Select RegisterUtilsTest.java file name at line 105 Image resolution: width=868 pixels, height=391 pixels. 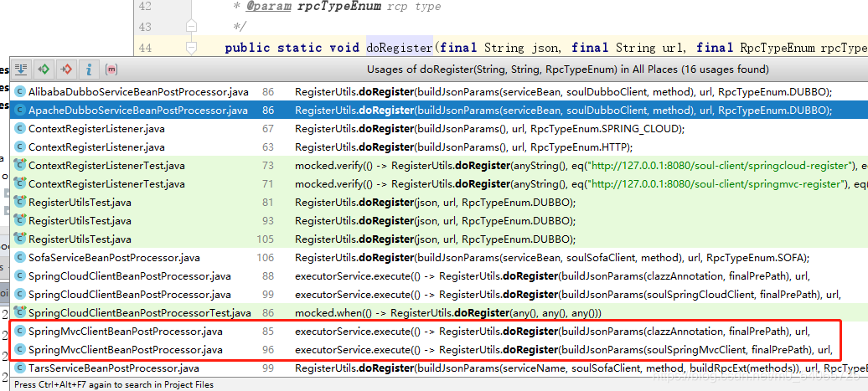(80, 239)
